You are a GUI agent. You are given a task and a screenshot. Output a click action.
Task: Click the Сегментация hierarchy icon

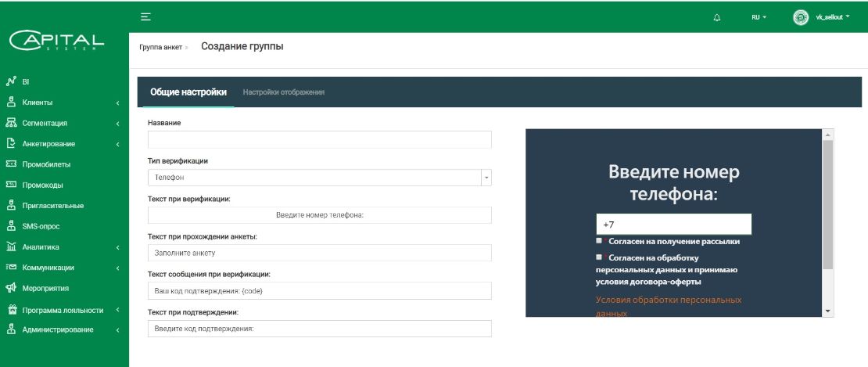(10, 123)
